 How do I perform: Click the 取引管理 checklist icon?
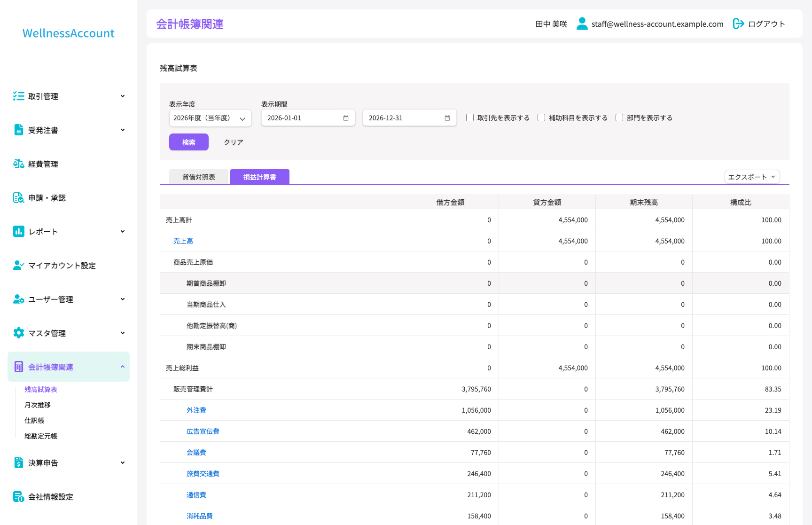19,96
